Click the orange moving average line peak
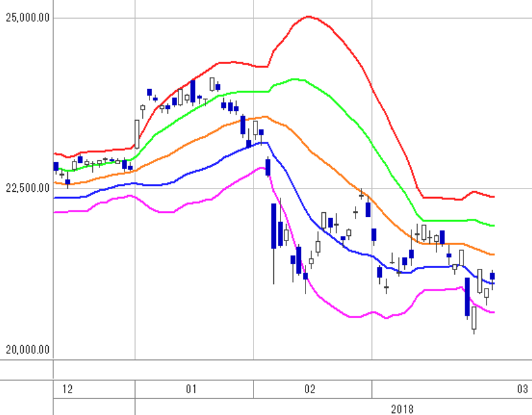Image resolution: width=532 pixels, height=415 pixels. click(x=266, y=117)
